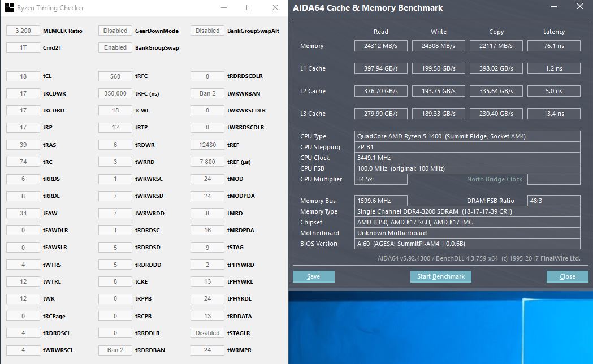Click the empty North Bridge Clock field
Screen dimensions: 593x364
click(x=554, y=179)
